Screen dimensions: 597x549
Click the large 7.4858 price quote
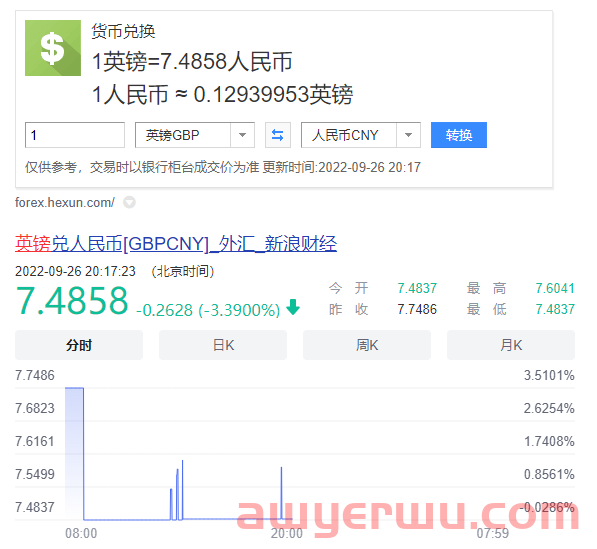[x=72, y=301]
